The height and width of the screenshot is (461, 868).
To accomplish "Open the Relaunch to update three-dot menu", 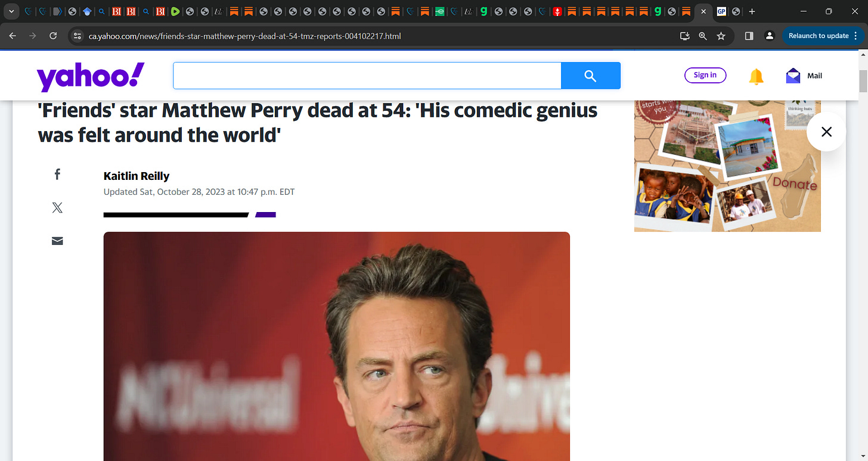I will click(857, 36).
